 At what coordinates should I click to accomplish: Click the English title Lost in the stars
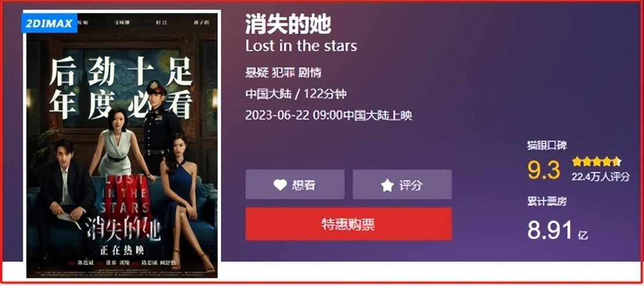(x=301, y=45)
